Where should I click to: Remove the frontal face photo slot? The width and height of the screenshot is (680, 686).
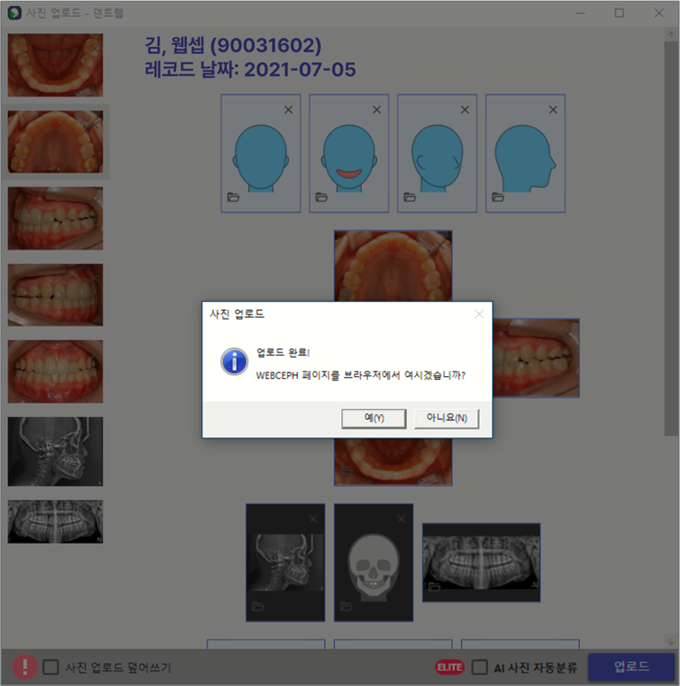[288, 109]
